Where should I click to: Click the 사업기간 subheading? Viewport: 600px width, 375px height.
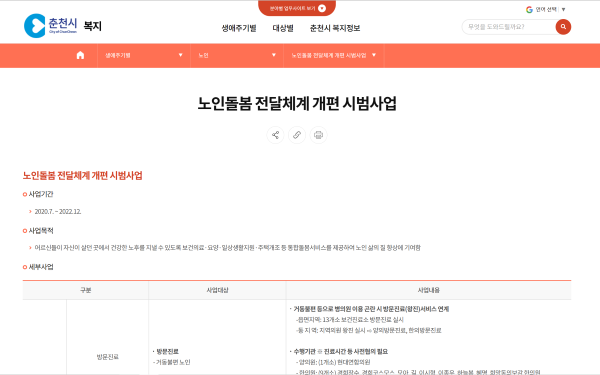[41, 194]
